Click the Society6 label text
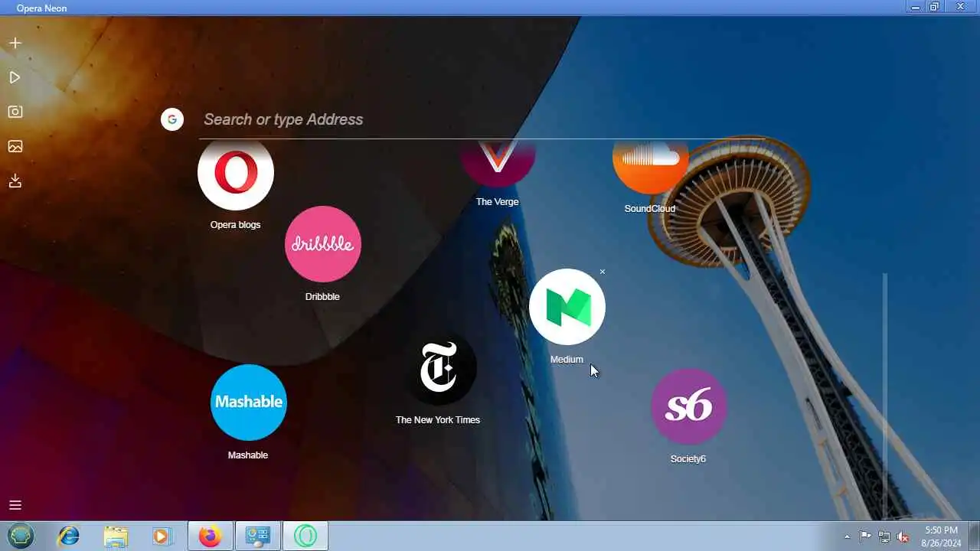Image resolution: width=980 pixels, height=551 pixels. [688, 459]
